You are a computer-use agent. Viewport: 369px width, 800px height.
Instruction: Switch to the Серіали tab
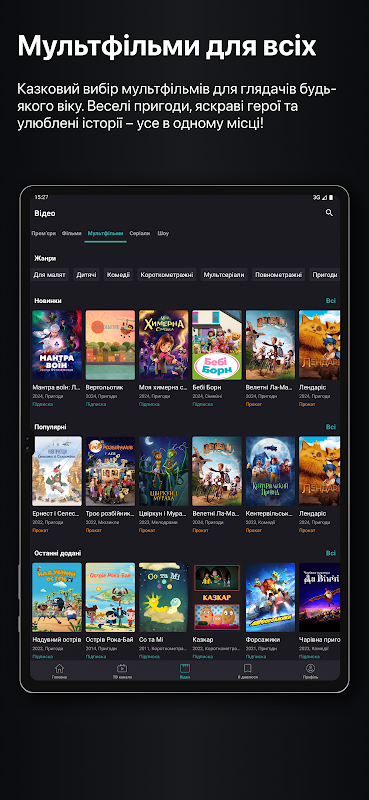click(140, 233)
